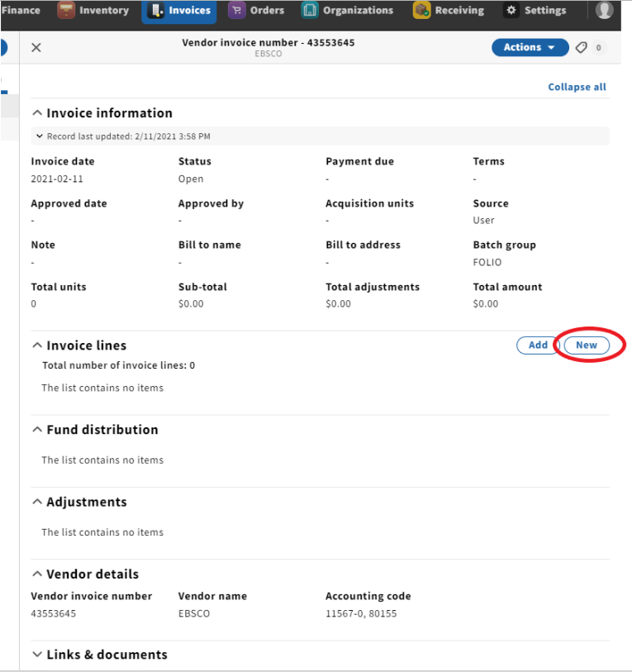Close the invoice pane with X
Image resolution: width=632 pixels, height=672 pixels.
tap(36, 48)
